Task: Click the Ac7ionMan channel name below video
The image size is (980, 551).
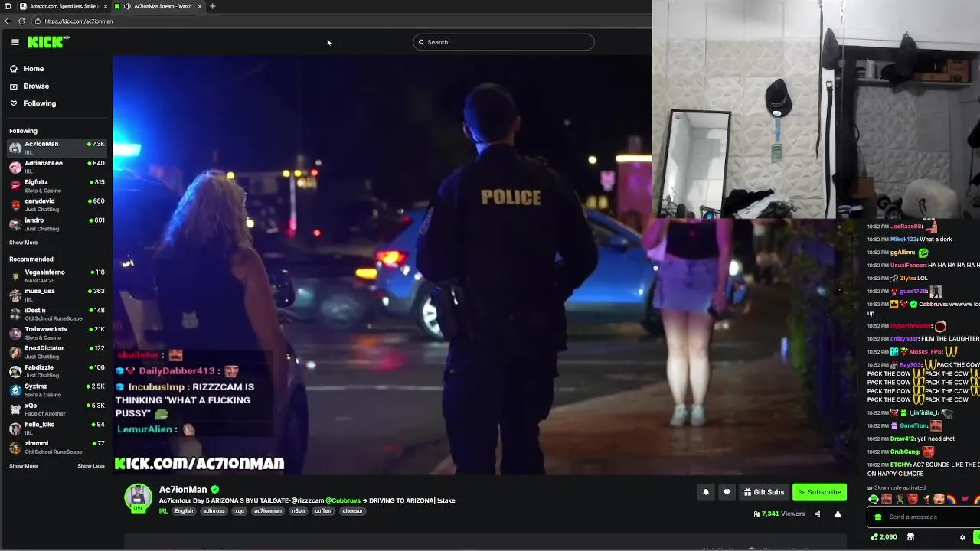Action: [x=183, y=490]
